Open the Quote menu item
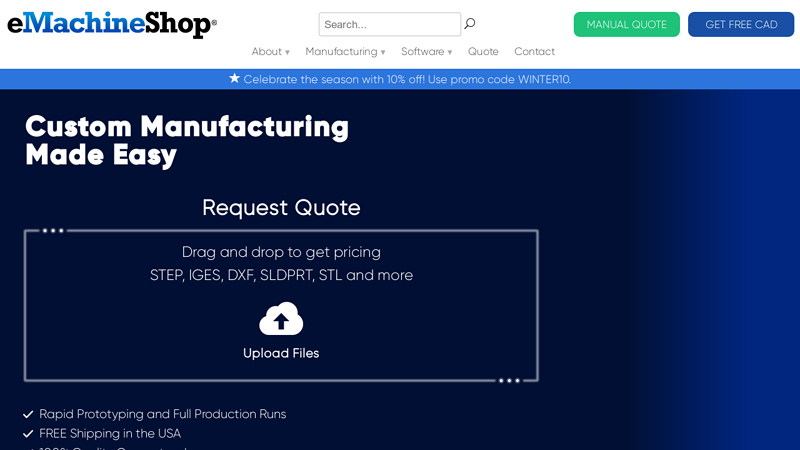Image resolution: width=800 pixels, height=450 pixels. [483, 52]
